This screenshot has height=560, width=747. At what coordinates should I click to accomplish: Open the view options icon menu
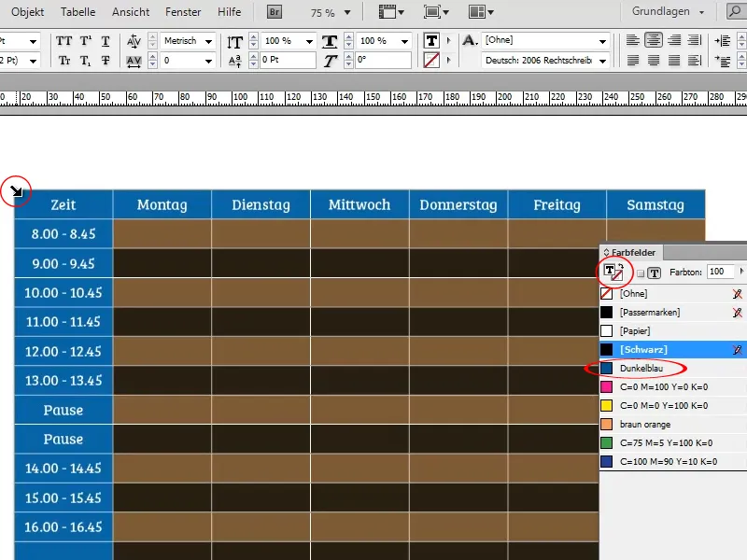(391, 12)
